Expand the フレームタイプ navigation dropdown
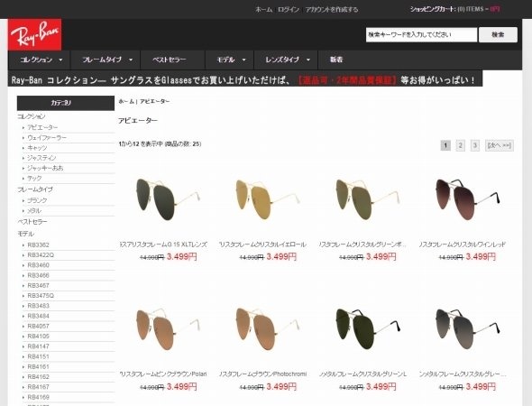The image size is (532, 406). pos(105,60)
